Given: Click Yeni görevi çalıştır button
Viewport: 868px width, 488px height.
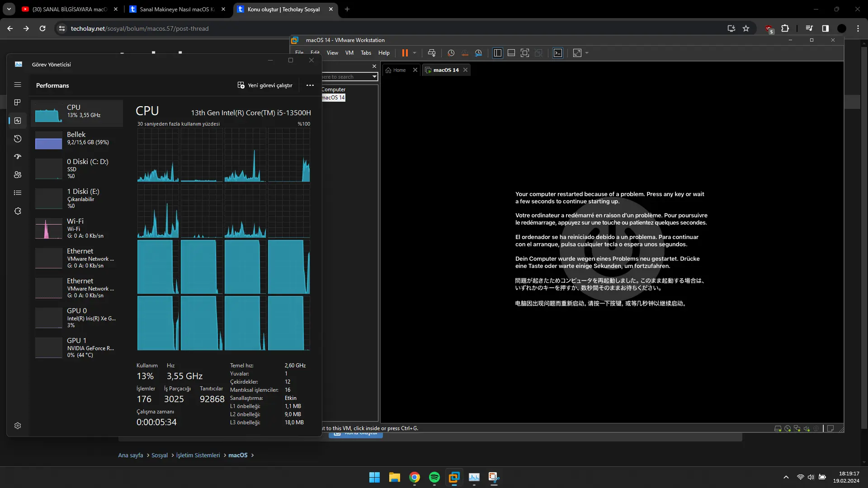Looking at the screenshot, I should coord(265,85).
